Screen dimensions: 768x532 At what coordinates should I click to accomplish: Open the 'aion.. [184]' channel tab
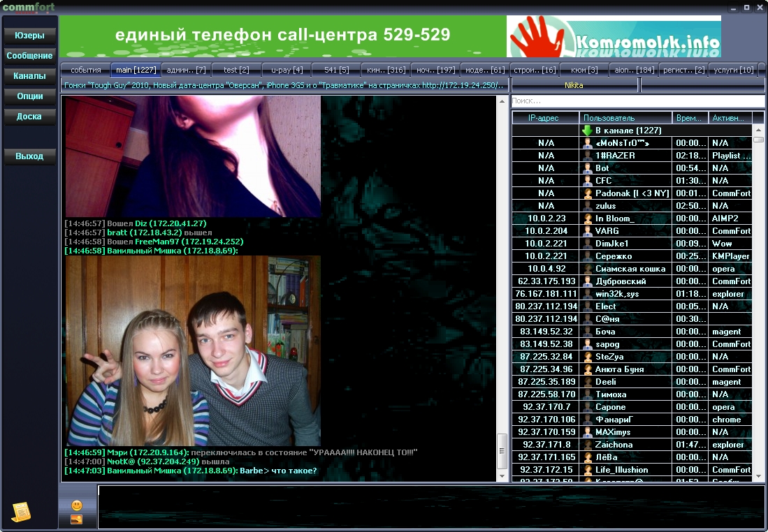632,70
